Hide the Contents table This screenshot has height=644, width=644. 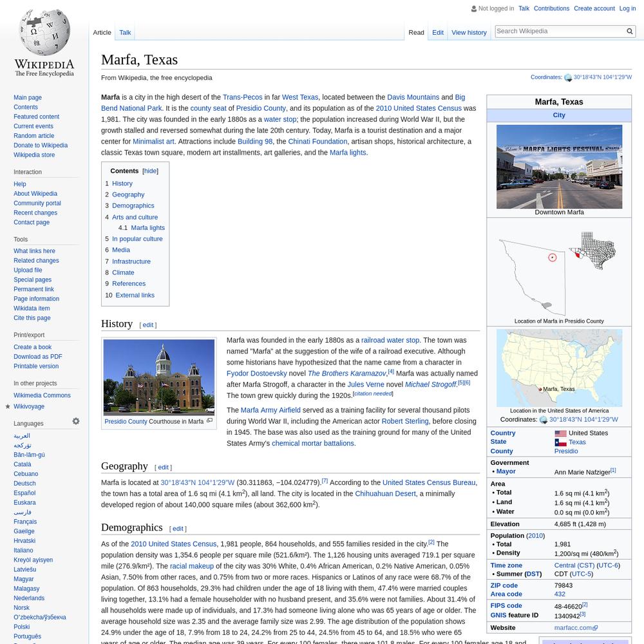150,171
